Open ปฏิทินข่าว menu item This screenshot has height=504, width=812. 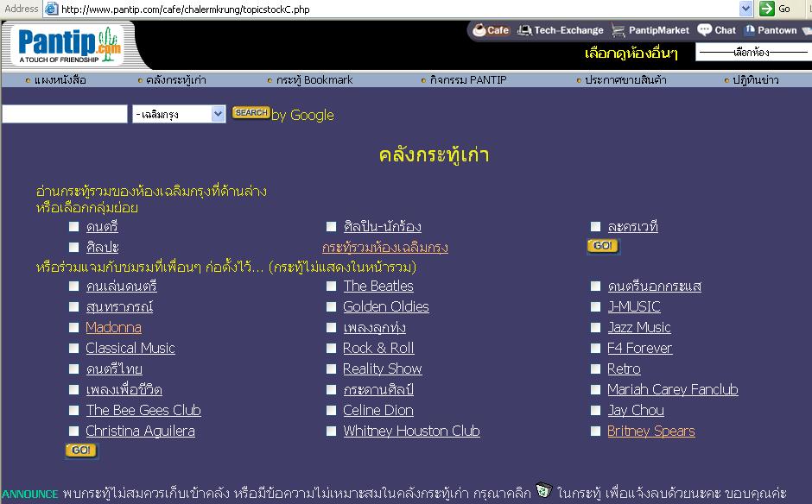click(756, 79)
